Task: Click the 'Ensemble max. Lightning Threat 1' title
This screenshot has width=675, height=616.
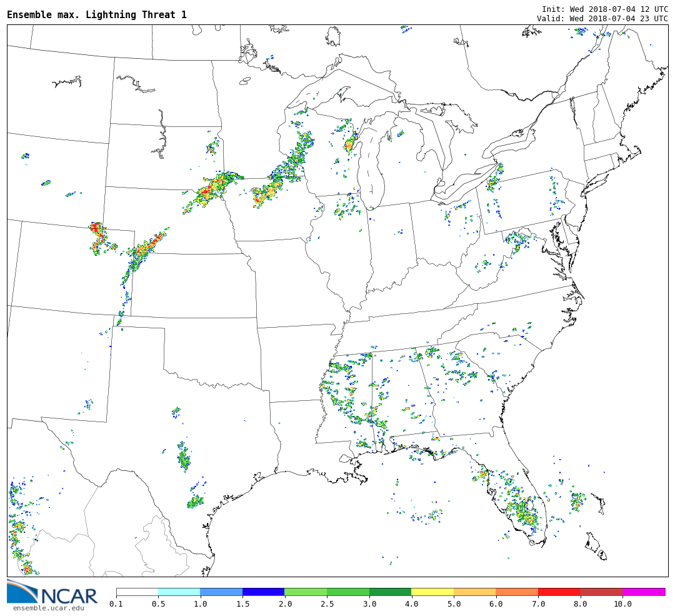Action: pyautogui.click(x=97, y=15)
